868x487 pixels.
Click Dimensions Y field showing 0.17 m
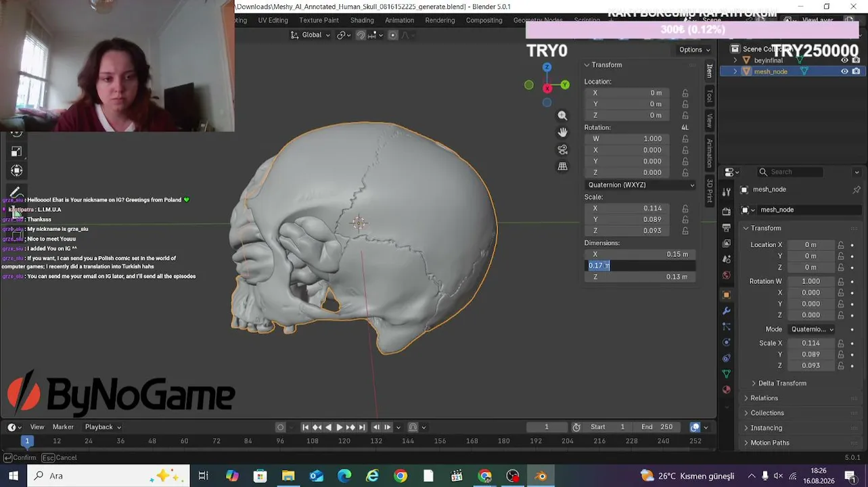pyautogui.click(x=639, y=266)
